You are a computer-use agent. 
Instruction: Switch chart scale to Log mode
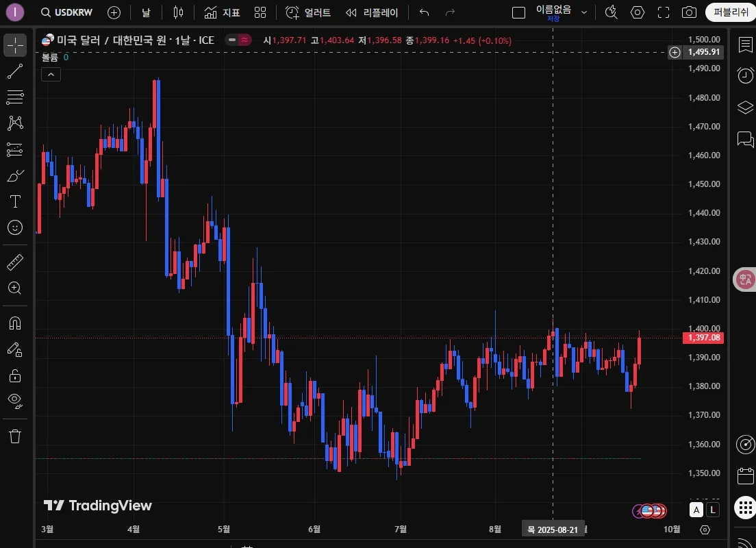coord(712,510)
